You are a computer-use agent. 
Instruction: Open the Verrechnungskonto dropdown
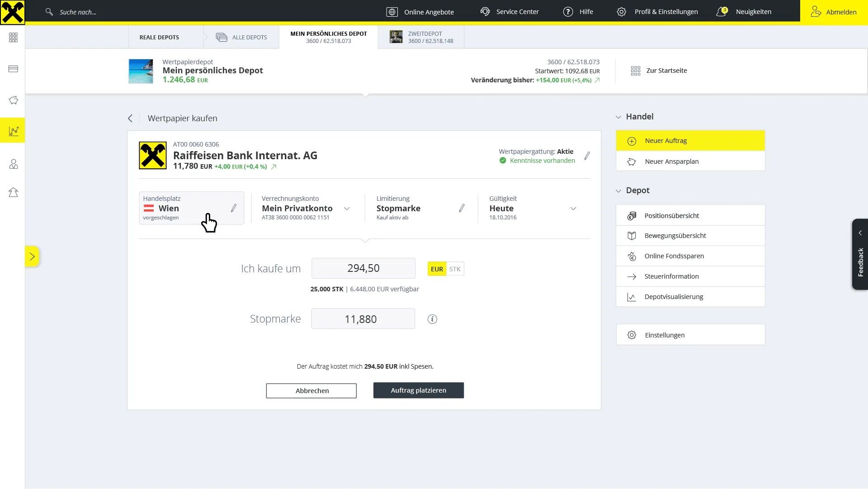pyautogui.click(x=347, y=209)
